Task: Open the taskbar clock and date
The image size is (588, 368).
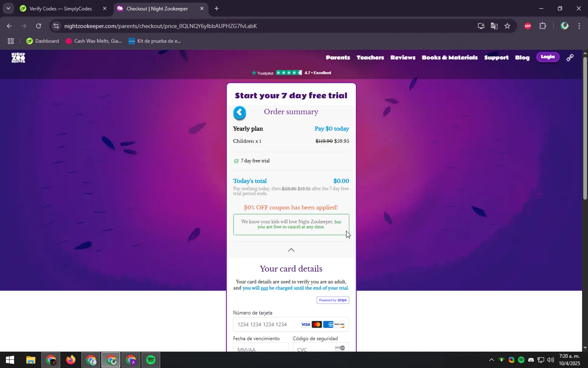Action: pos(569,360)
